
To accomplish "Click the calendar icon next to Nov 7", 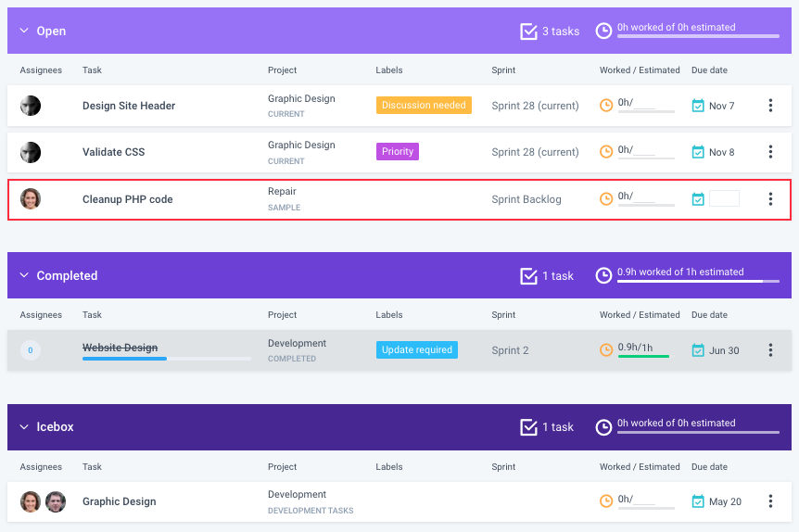I will tap(698, 106).
